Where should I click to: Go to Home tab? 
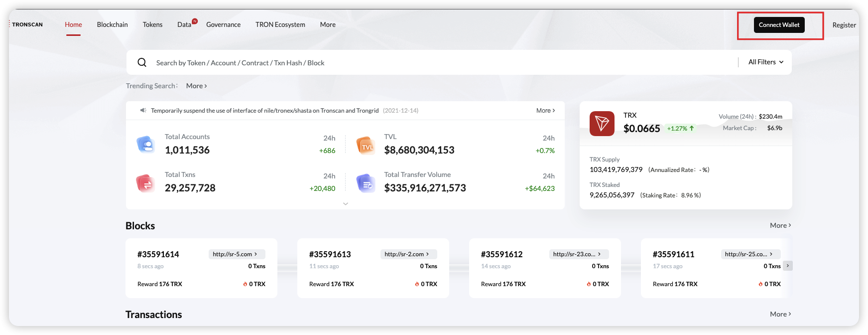73,24
